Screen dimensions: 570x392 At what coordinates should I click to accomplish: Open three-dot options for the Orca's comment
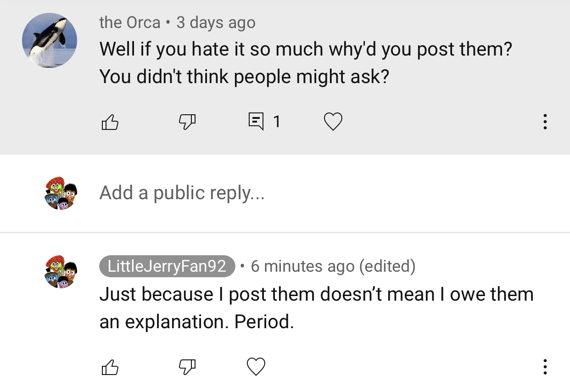click(545, 122)
